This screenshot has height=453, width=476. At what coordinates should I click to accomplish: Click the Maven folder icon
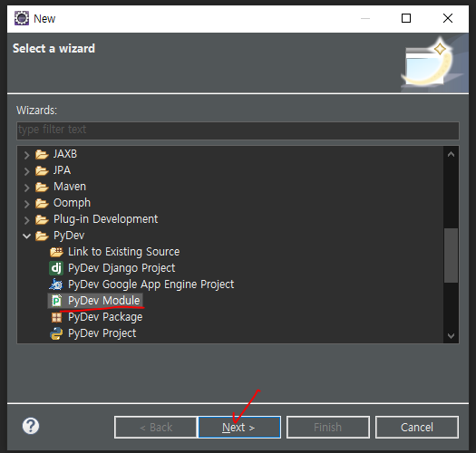(x=42, y=188)
